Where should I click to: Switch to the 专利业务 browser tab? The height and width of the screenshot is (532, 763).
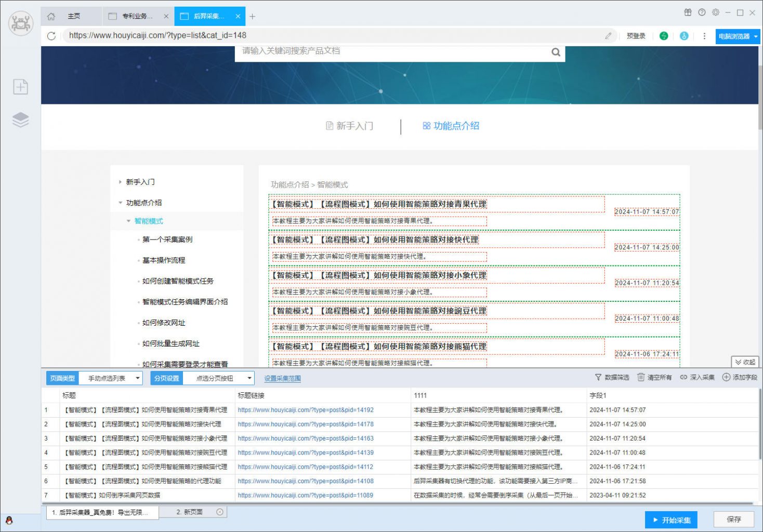pyautogui.click(x=137, y=16)
